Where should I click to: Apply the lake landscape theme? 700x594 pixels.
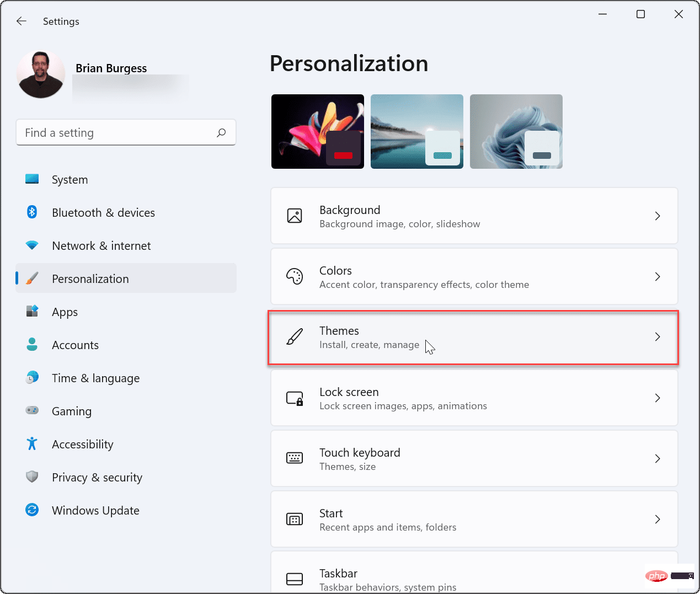417,131
